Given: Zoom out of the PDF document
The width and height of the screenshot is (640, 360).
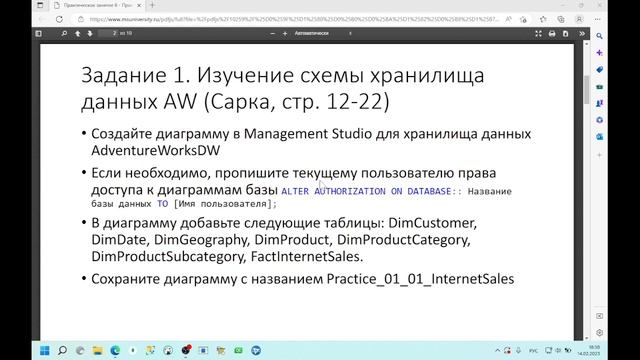Looking at the screenshot, I should coord(272,33).
